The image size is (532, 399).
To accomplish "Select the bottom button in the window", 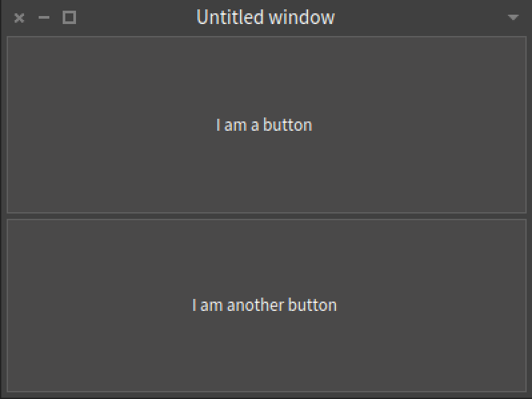I will (x=266, y=305).
